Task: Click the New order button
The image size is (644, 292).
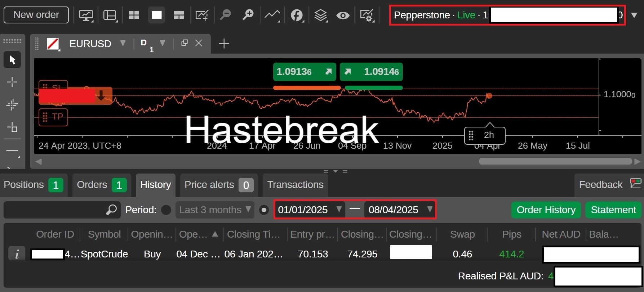Action: tap(36, 15)
